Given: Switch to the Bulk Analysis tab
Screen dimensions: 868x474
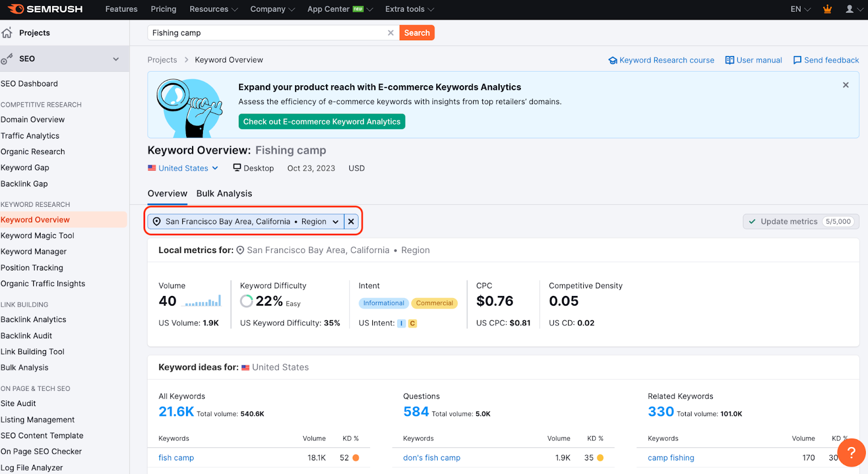Looking at the screenshot, I should (224, 193).
